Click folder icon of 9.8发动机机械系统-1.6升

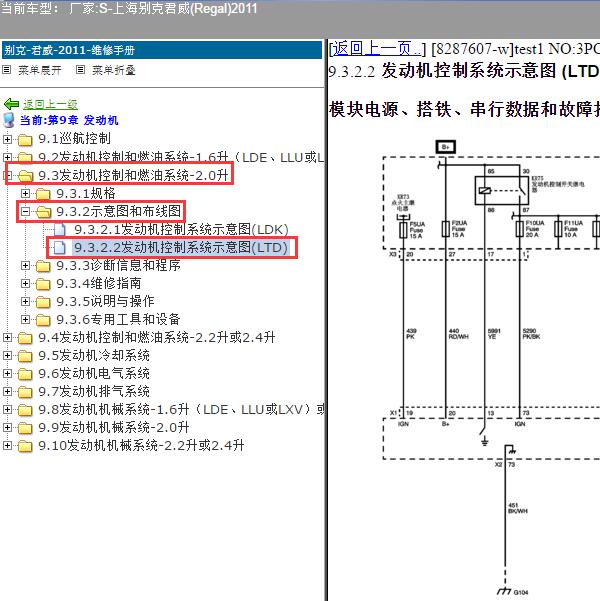tap(25, 410)
